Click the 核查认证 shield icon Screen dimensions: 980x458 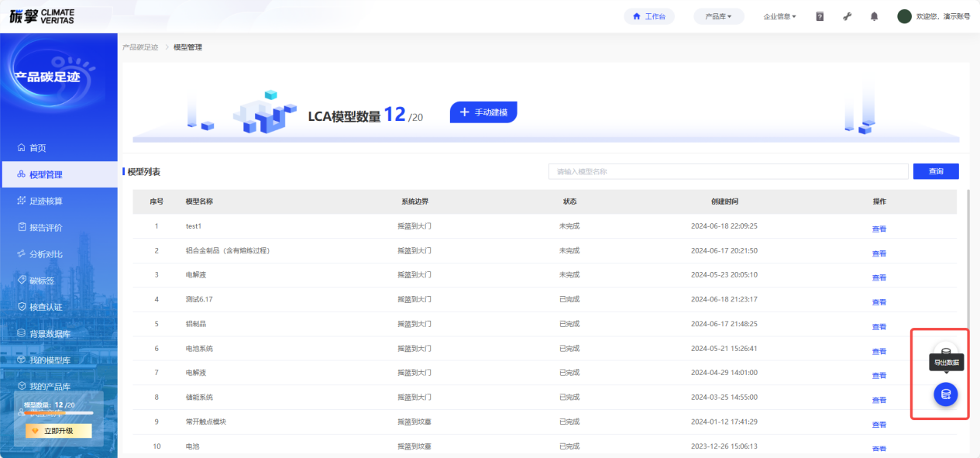22,306
